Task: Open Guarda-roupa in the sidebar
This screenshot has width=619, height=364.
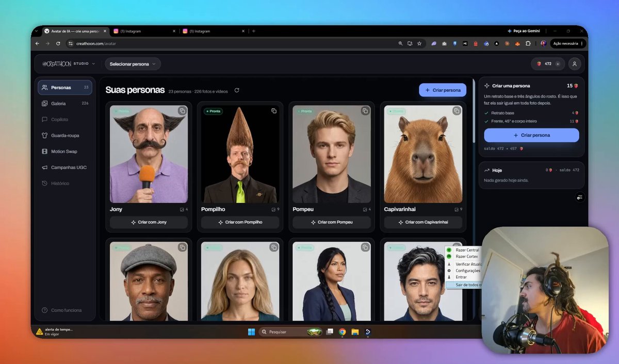Action: (65, 136)
